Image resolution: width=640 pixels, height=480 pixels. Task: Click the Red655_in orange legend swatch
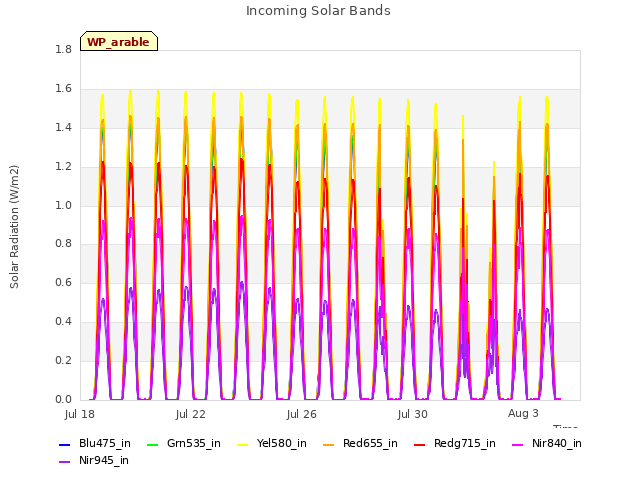coord(329,444)
